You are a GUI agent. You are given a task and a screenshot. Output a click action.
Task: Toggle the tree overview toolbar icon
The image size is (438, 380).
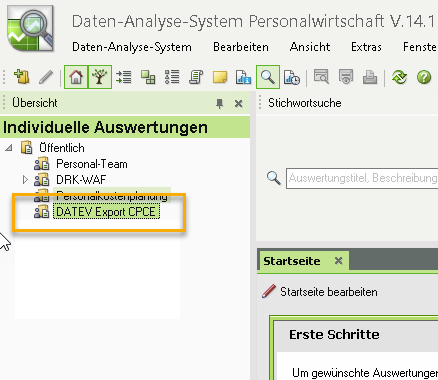point(100,77)
